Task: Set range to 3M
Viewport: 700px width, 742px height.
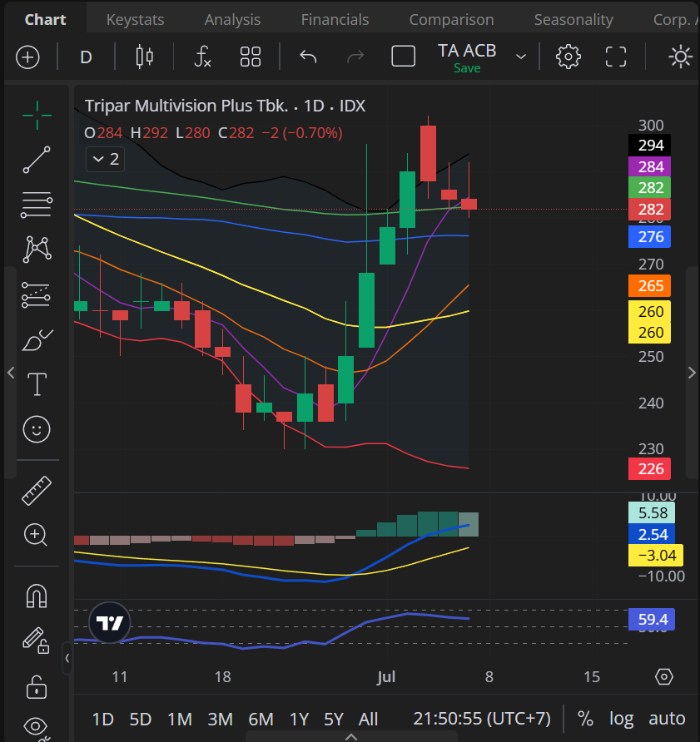Action: pyautogui.click(x=221, y=720)
